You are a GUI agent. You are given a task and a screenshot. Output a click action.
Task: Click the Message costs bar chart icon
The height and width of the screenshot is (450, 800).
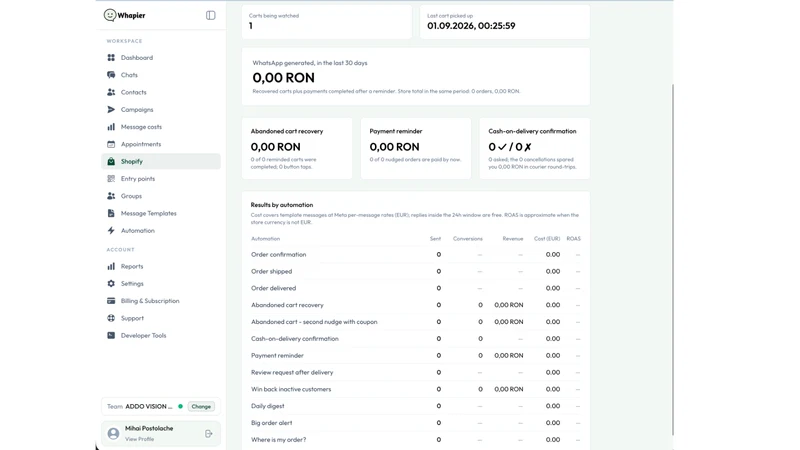(111, 127)
